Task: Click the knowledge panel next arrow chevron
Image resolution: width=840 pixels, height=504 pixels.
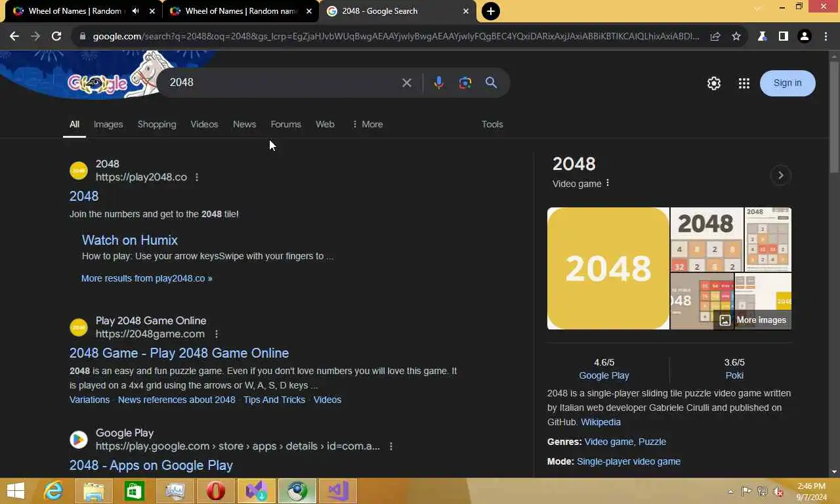Action: click(780, 175)
